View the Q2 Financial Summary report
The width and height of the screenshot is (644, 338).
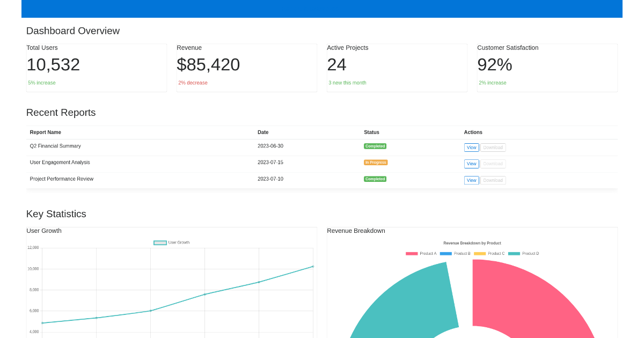[x=471, y=147]
